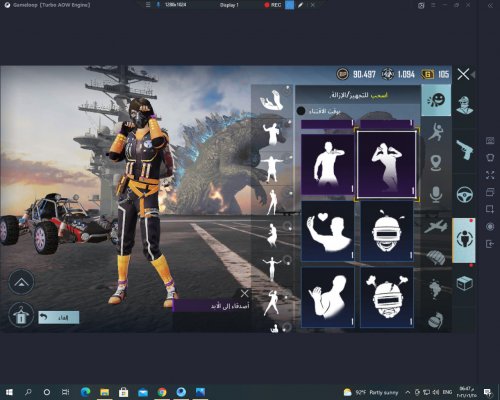Open the character outfit category with soldier icon
This screenshot has width=500, height=400.
(465, 105)
